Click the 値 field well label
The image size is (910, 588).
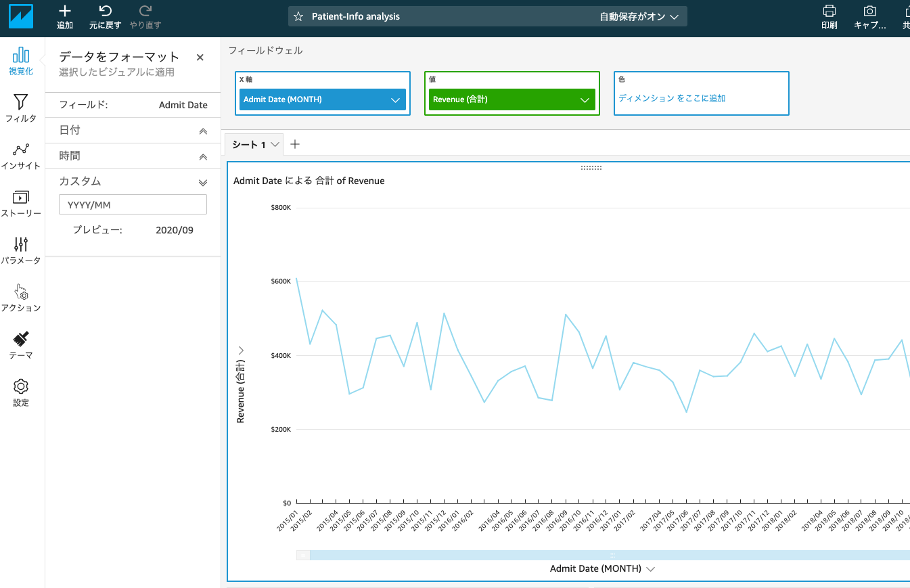coord(432,79)
